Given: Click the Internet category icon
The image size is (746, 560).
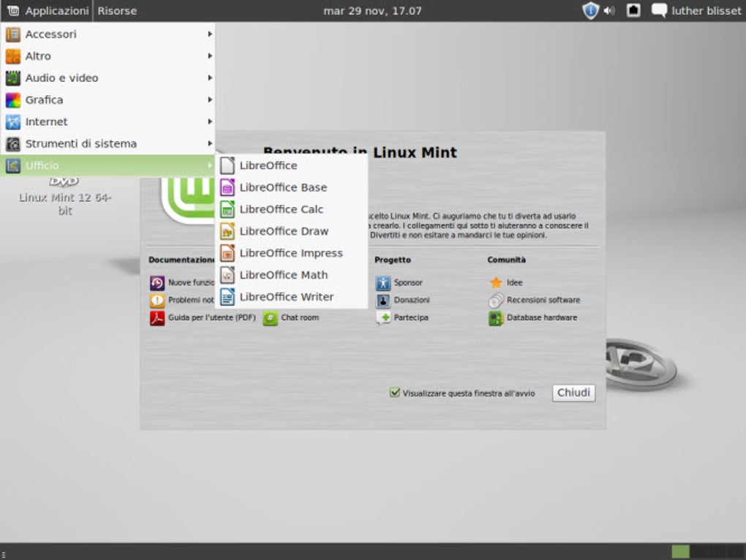Looking at the screenshot, I should tap(13, 121).
